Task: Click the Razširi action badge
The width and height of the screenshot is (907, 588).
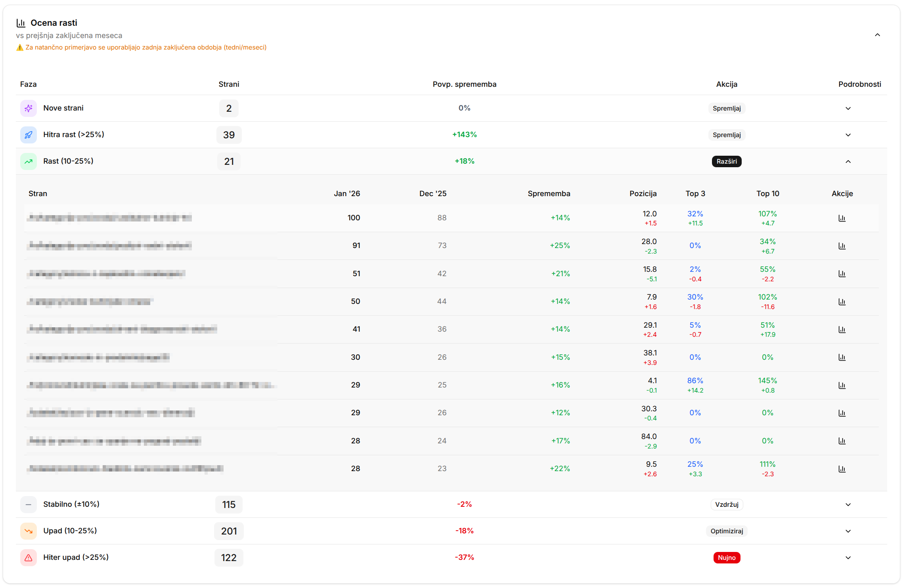Action: (726, 161)
